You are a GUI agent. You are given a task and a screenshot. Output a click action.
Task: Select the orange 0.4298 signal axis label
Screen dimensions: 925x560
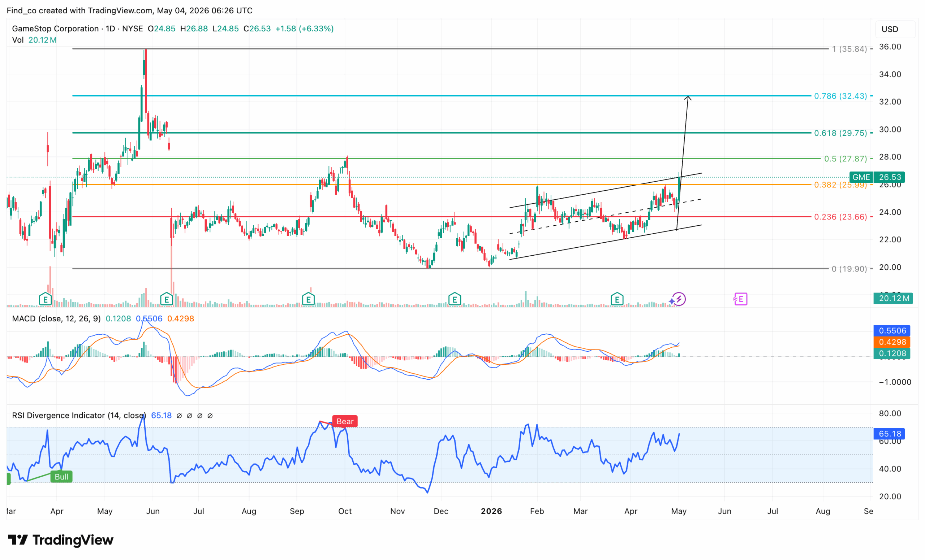[x=892, y=342]
